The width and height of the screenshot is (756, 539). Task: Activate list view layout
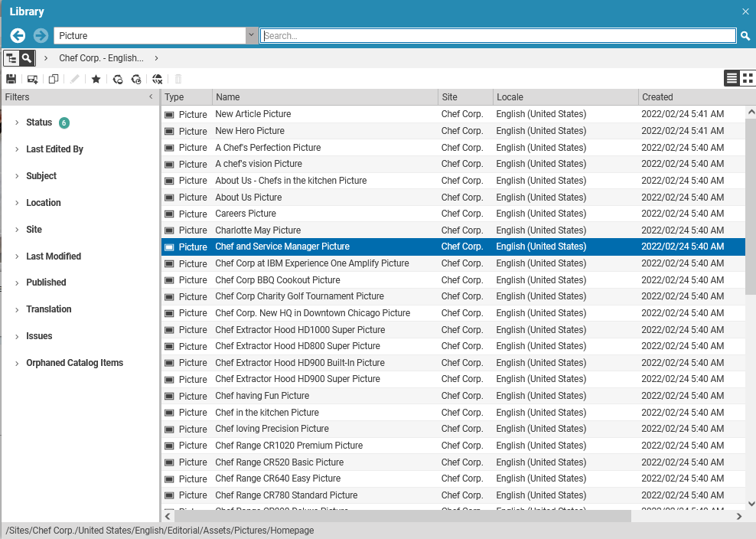(x=732, y=77)
